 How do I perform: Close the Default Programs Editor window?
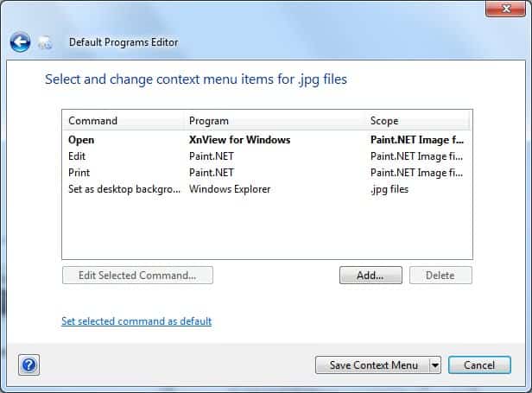tap(505, 9)
